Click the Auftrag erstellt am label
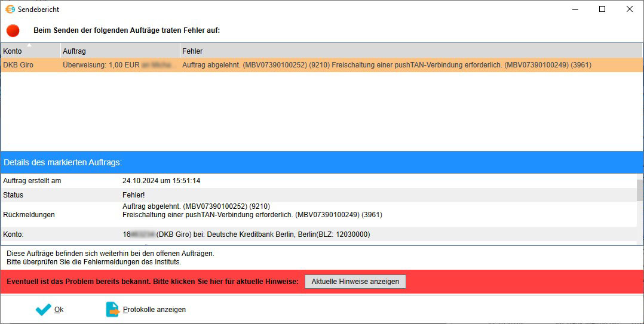The width and height of the screenshot is (644, 324). (32, 181)
